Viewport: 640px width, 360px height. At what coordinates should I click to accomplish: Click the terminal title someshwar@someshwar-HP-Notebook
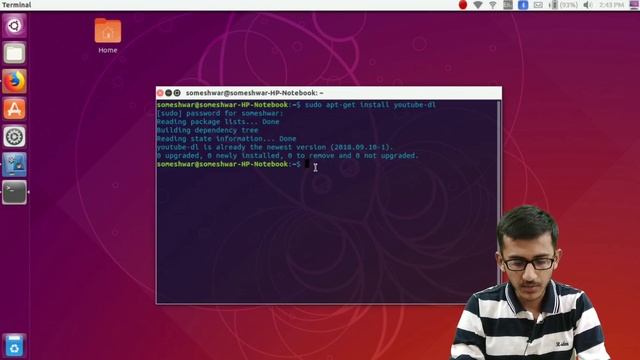coord(254,93)
